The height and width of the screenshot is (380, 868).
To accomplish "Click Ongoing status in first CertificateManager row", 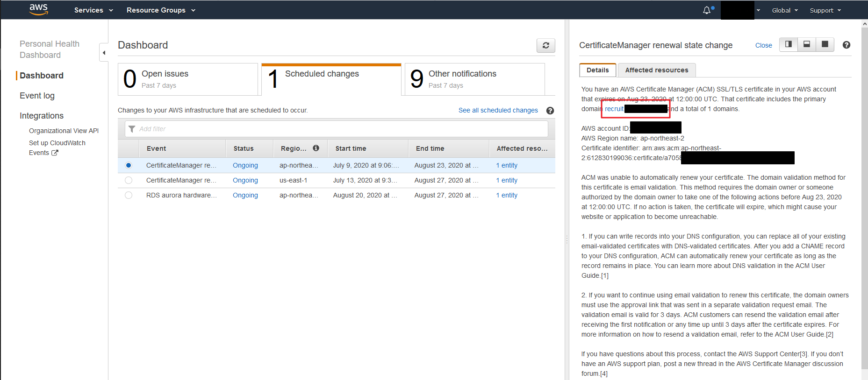I will coord(245,165).
